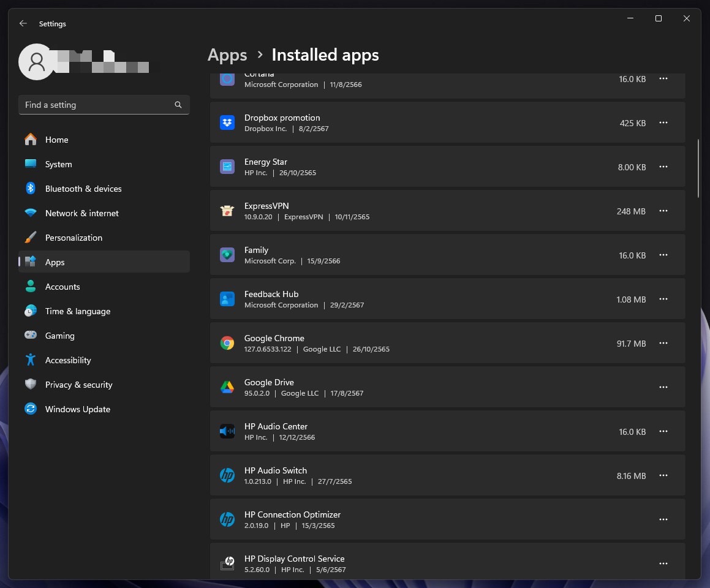710x588 pixels.
Task: Click the Installed apps heading
Action: point(325,55)
